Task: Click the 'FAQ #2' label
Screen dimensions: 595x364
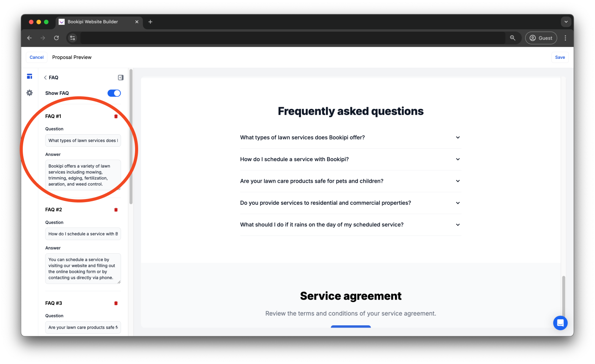Action: coord(54,210)
